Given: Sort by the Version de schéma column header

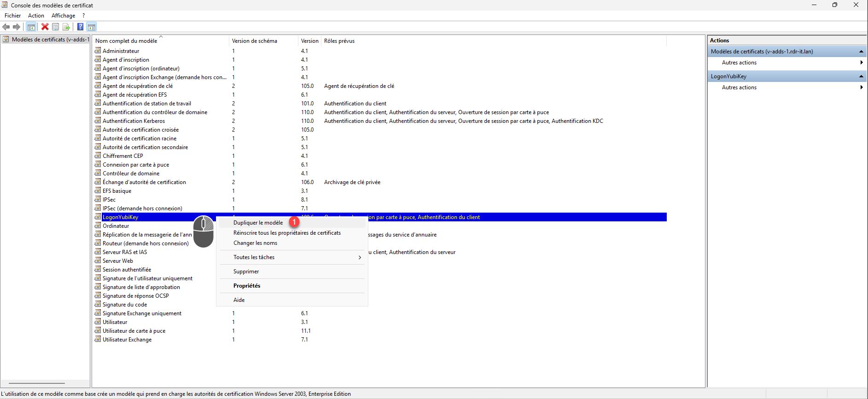Looking at the screenshot, I should coord(255,41).
